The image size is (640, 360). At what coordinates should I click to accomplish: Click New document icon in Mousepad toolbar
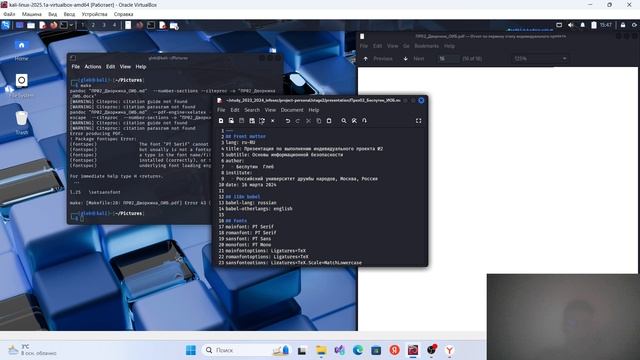(x=221, y=121)
